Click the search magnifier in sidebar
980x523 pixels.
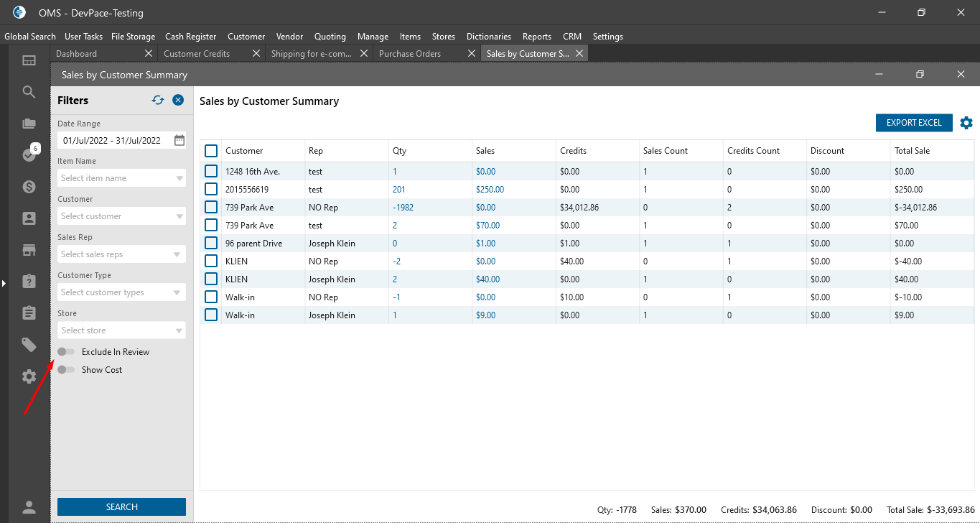(29, 92)
